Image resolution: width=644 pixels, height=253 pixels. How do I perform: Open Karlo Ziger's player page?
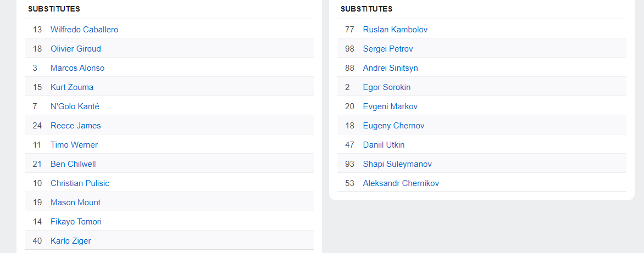click(70, 241)
